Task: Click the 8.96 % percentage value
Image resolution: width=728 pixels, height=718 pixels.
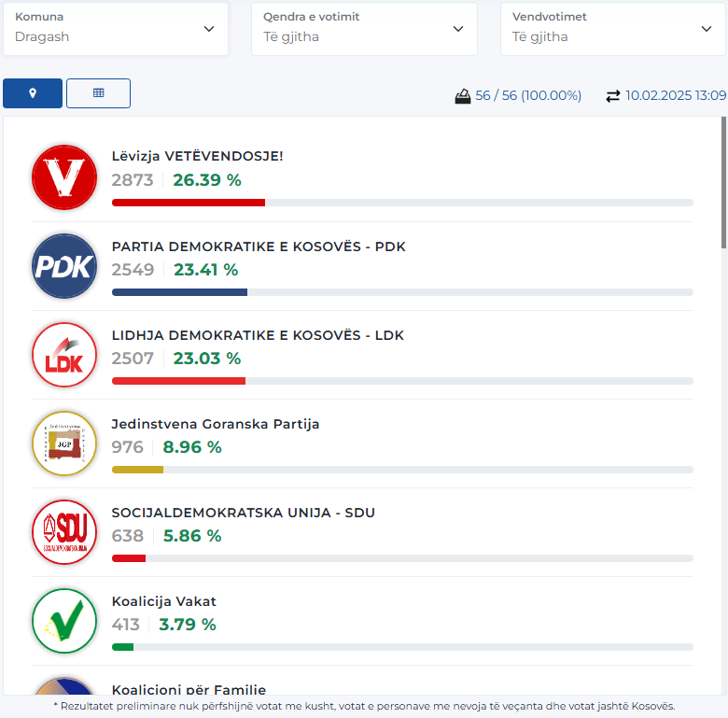Action: 192,447
